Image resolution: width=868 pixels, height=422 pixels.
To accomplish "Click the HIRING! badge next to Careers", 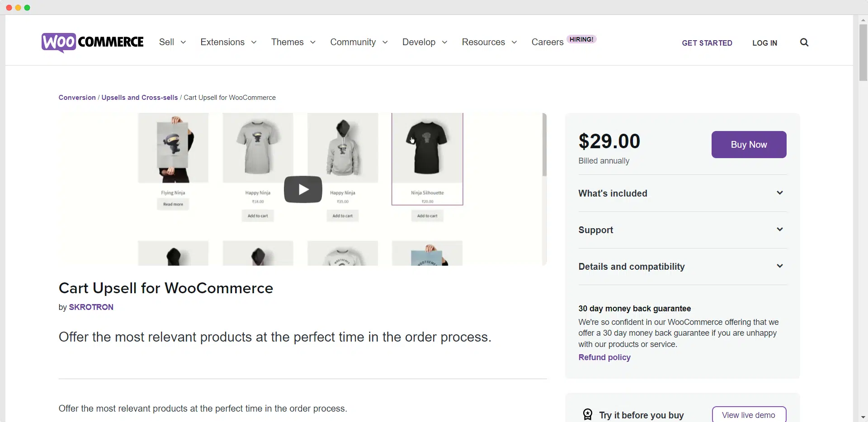I will (x=581, y=39).
